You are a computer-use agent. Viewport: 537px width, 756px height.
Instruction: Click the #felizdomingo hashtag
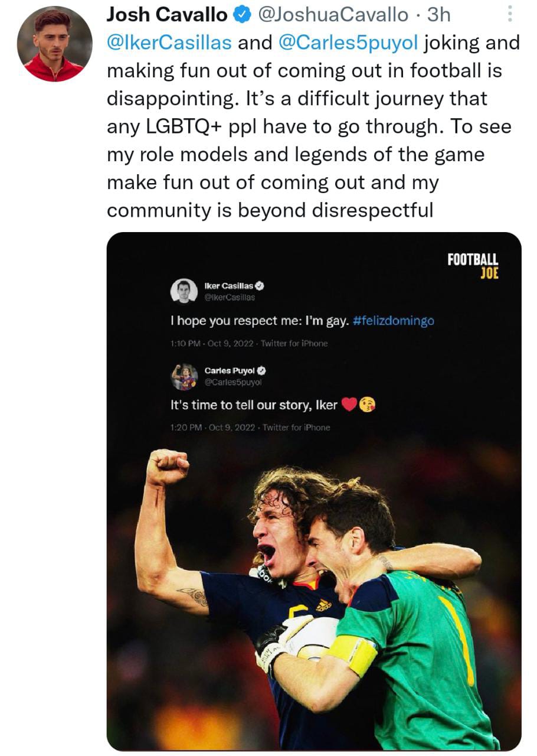[x=394, y=321]
